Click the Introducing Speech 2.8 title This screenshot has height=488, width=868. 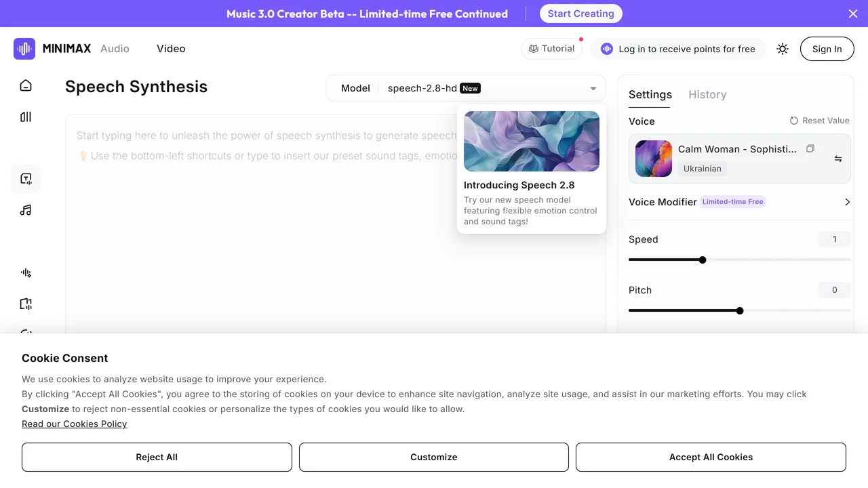pos(519,185)
